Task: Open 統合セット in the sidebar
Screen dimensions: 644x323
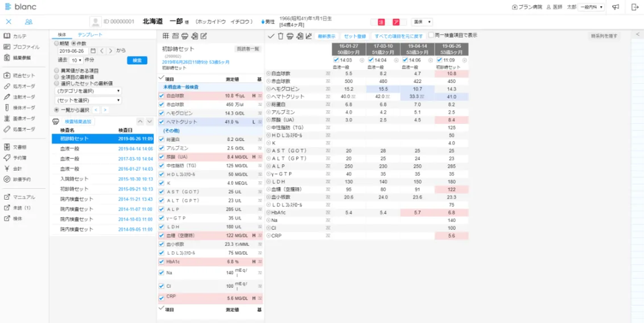Action: tap(19, 76)
